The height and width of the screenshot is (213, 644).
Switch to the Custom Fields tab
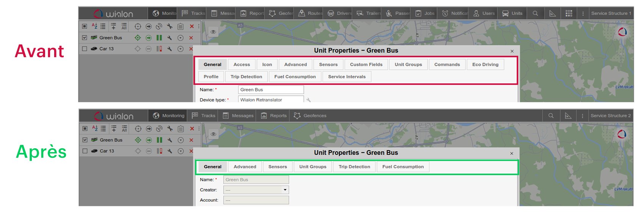tap(366, 65)
